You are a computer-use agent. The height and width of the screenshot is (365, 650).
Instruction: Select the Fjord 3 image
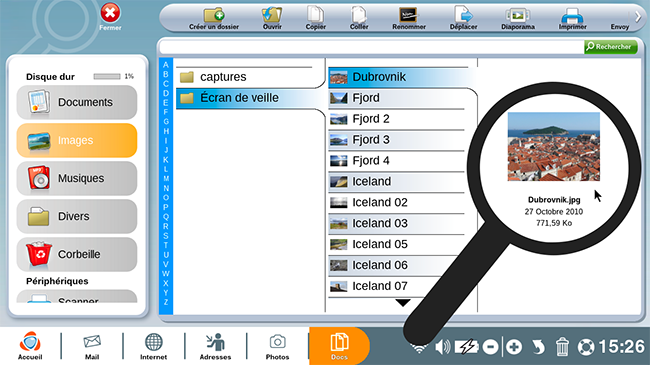pyautogui.click(x=397, y=140)
